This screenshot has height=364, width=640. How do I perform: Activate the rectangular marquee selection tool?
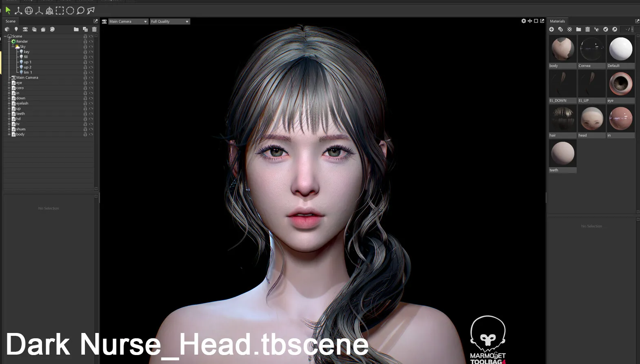60,11
